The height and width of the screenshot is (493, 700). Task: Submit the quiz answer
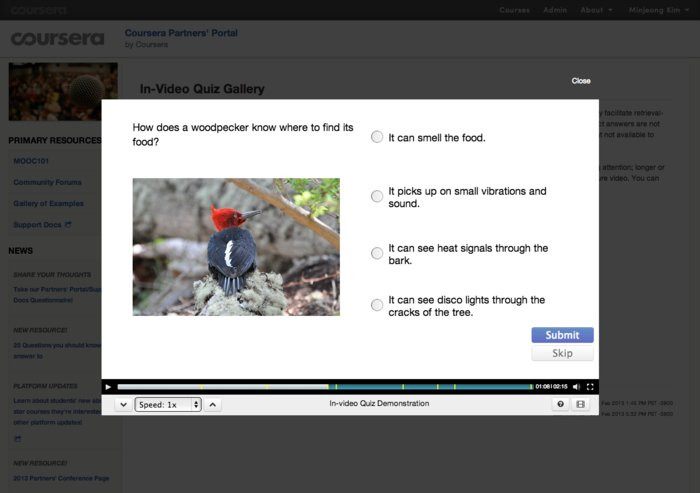point(562,335)
